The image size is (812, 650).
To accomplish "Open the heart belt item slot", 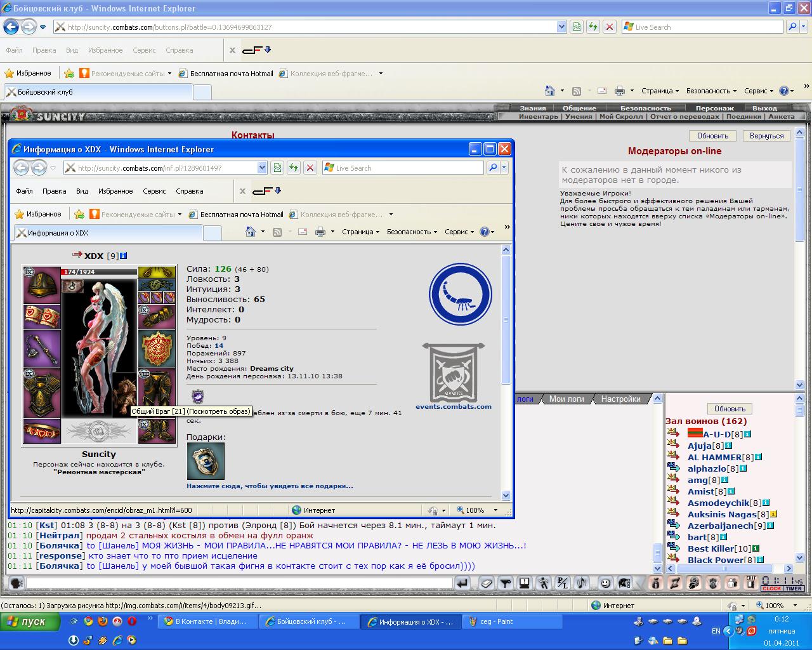I will 42,431.
